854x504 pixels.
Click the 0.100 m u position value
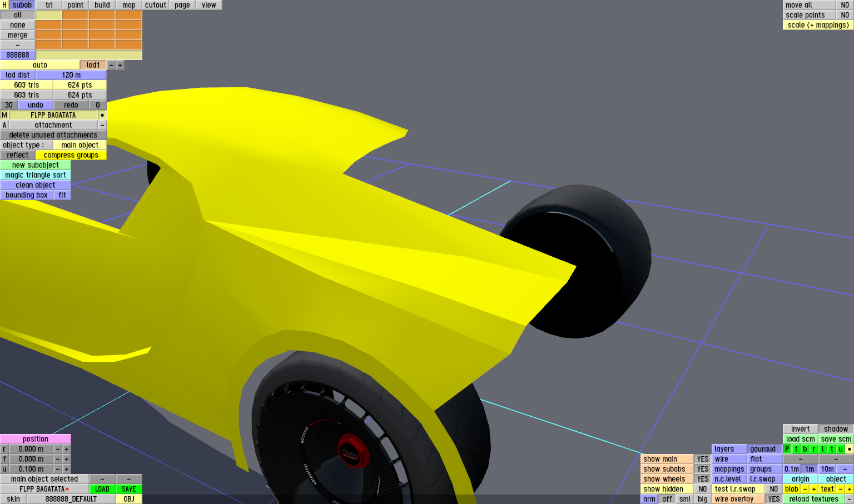pyautogui.click(x=31, y=469)
